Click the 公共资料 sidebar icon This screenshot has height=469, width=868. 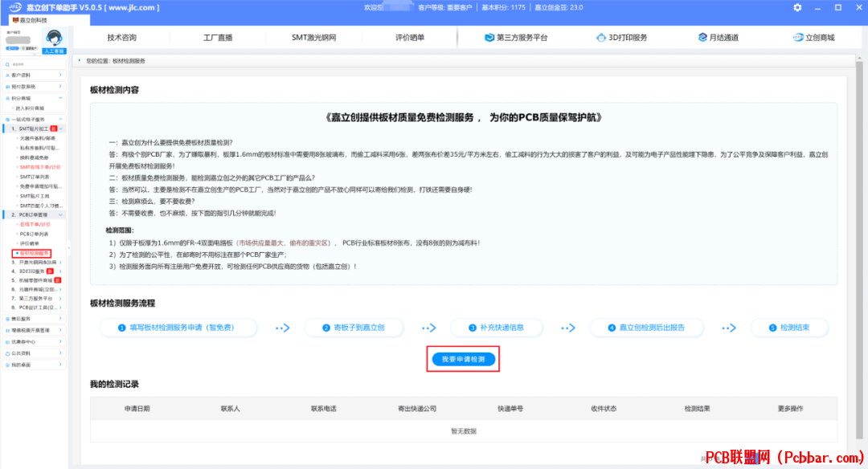(7, 353)
